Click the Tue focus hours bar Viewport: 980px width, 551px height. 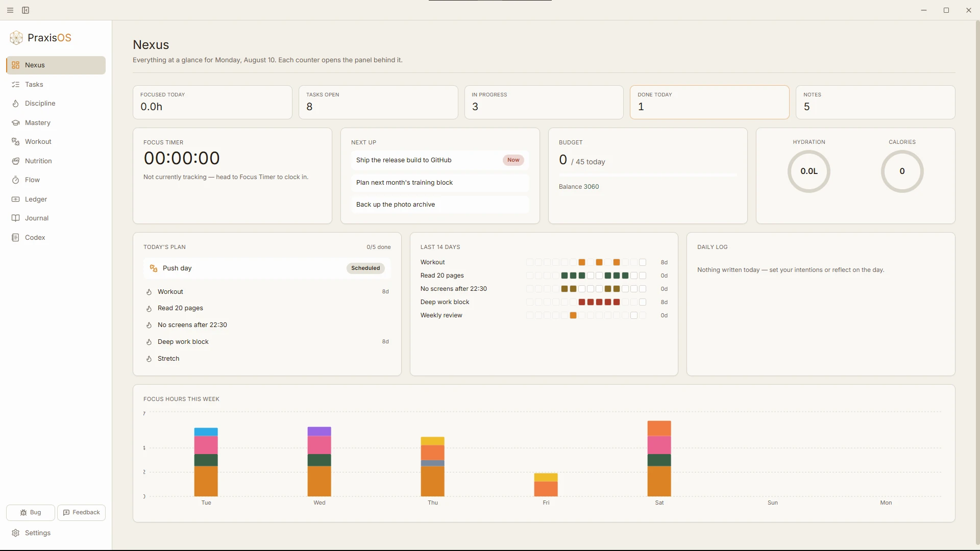[206, 462]
